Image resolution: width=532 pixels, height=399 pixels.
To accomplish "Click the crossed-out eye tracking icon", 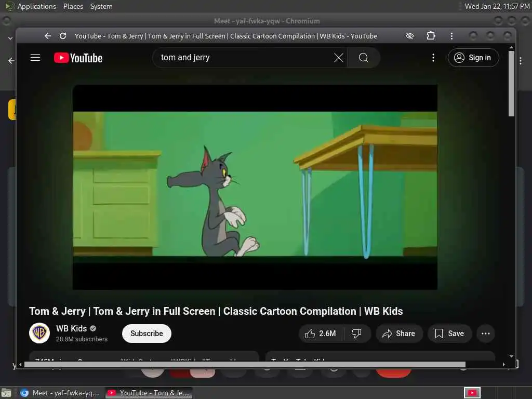I will click(x=410, y=36).
